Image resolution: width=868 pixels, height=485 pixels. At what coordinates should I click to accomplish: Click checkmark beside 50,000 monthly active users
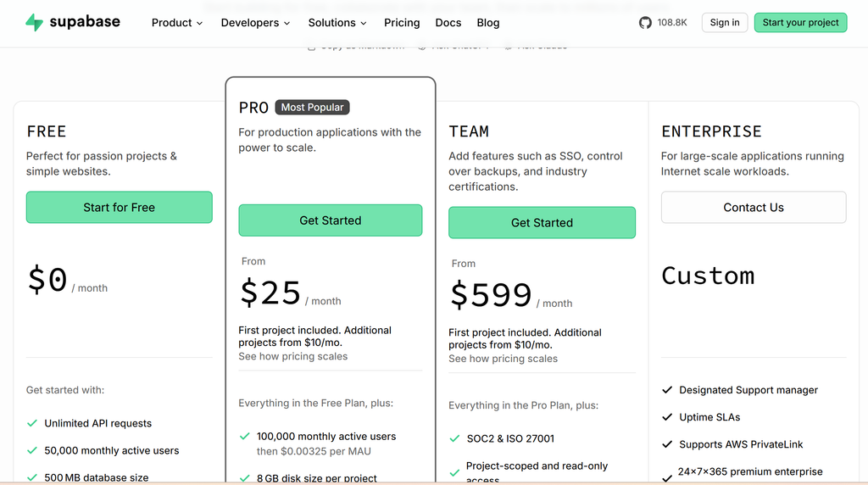tap(32, 450)
